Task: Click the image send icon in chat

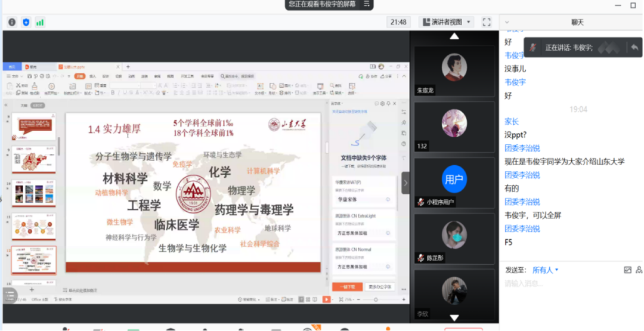Action: click(627, 270)
